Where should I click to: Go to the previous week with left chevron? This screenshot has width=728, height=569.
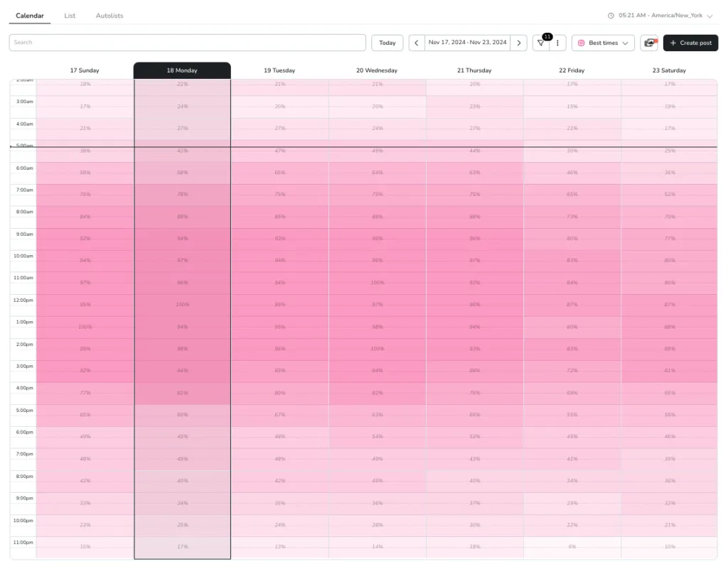coord(417,43)
